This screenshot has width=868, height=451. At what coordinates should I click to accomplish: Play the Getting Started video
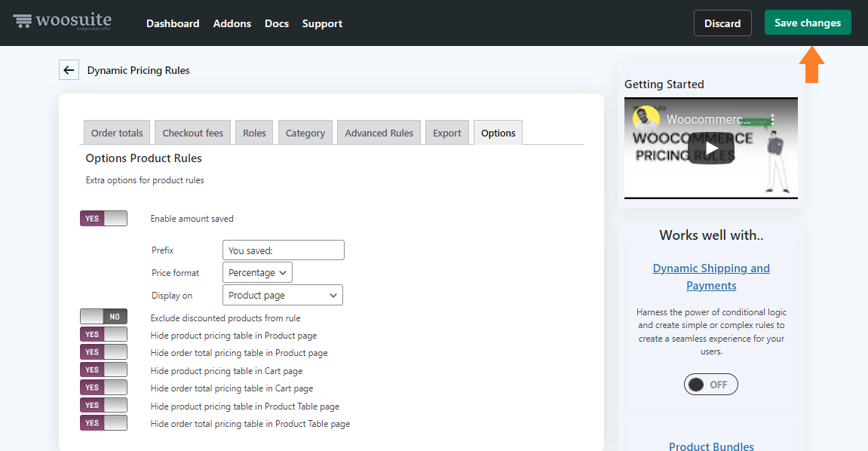pyautogui.click(x=711, y=149)
